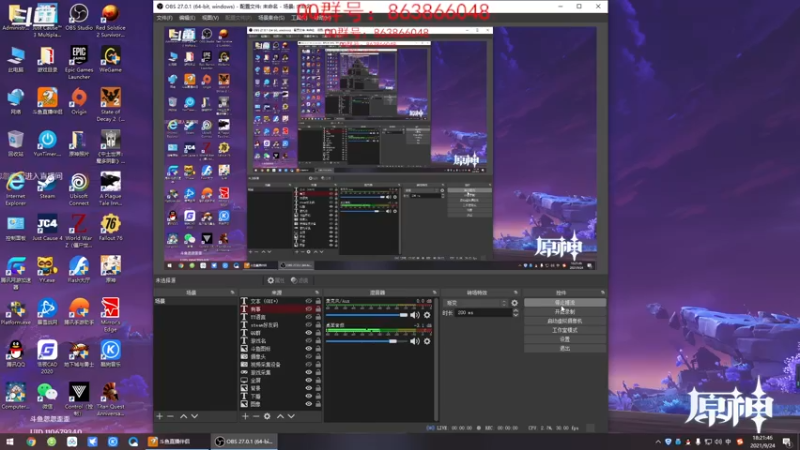Screen dimensions: 800x450
Task: Click the 停止推流 button
Action: (565, 303)
